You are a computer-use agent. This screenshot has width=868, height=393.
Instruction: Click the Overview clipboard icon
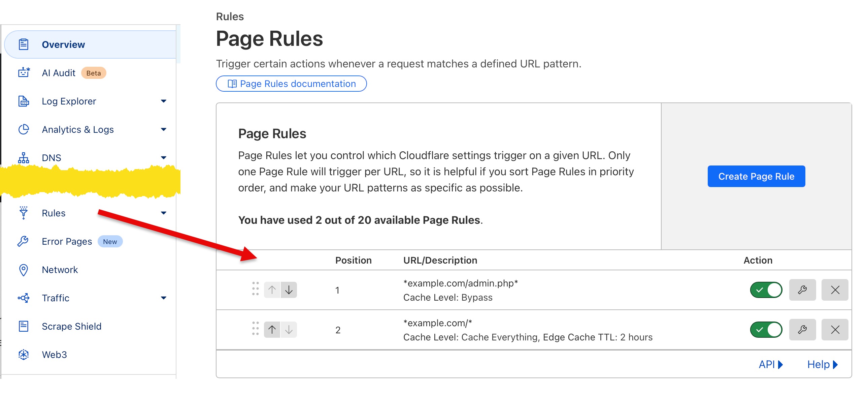click(x=23, y=44)
